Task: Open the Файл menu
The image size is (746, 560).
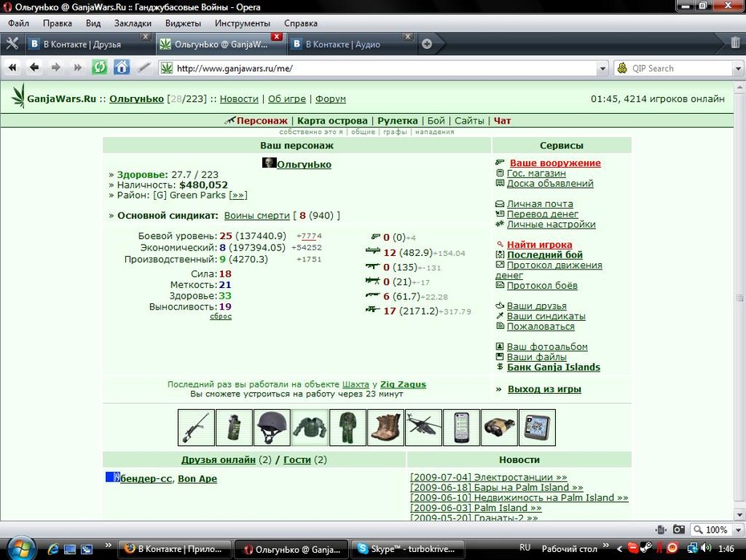Action: [18, 23]
